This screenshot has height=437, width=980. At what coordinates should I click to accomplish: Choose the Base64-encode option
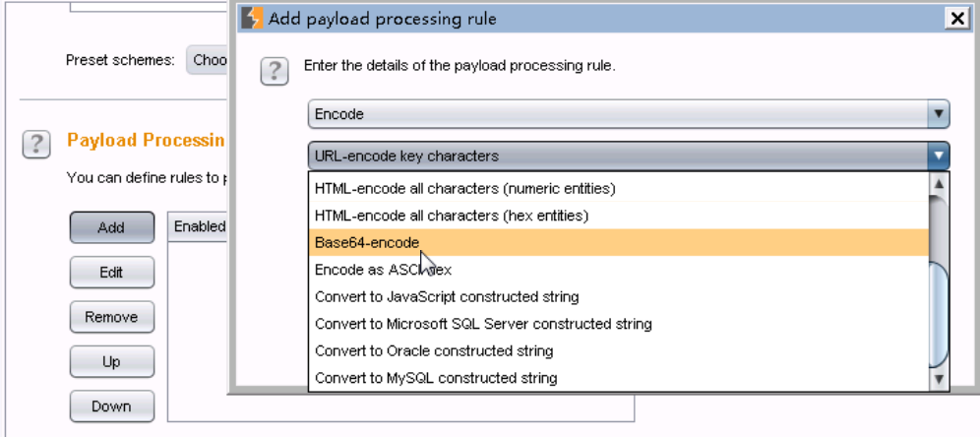367,242
